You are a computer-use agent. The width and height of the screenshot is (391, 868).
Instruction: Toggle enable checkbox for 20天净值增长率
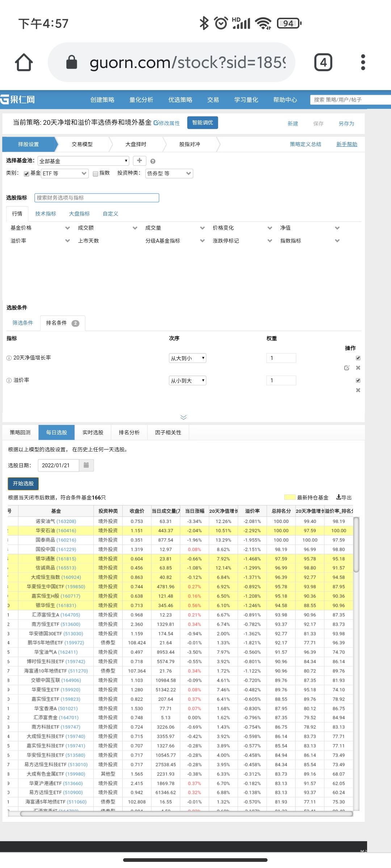[358, 358]
